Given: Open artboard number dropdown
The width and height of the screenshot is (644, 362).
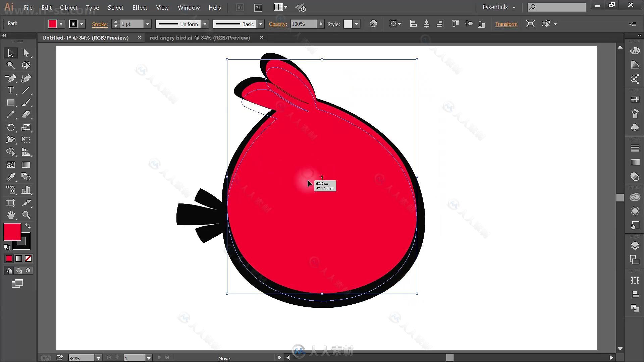Looking at the screenshot, I should 149,358.
